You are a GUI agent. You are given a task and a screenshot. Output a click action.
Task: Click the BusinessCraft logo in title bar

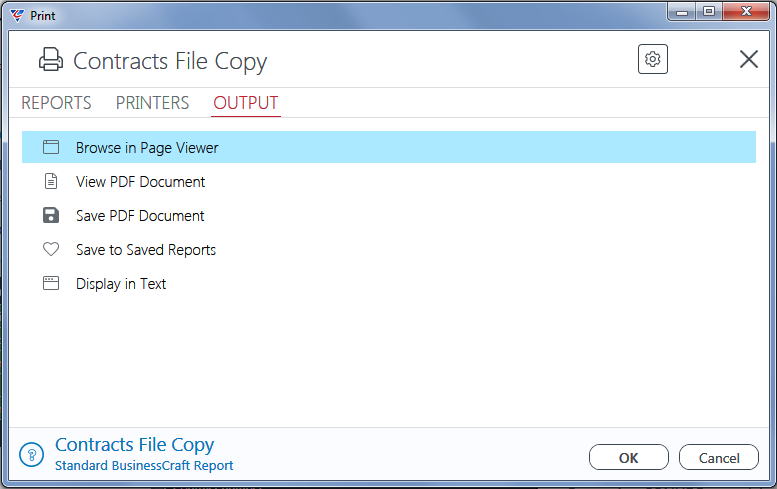coord(17,15)
